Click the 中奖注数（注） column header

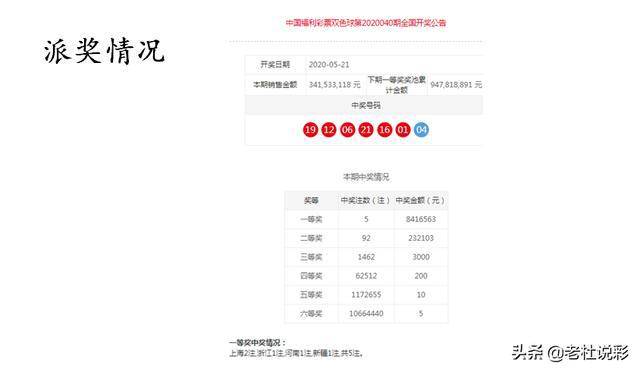pos(366,200)
